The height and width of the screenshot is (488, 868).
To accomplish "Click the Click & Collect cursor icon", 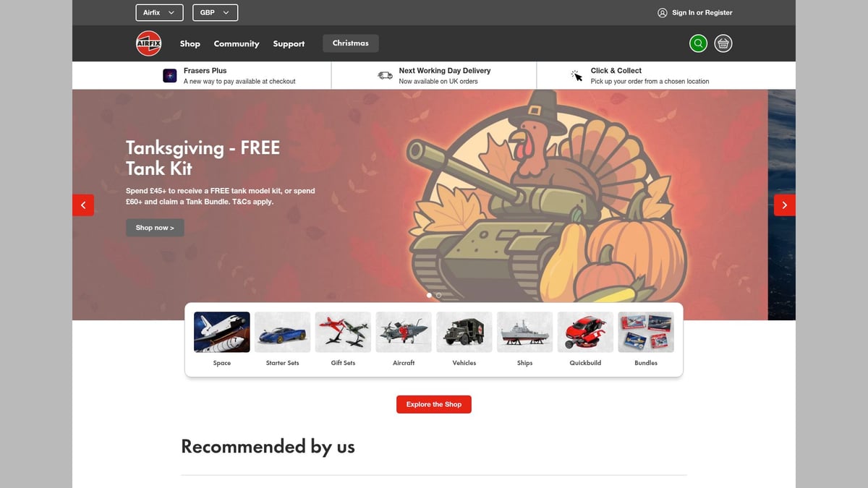I will (x=576, y=75).
